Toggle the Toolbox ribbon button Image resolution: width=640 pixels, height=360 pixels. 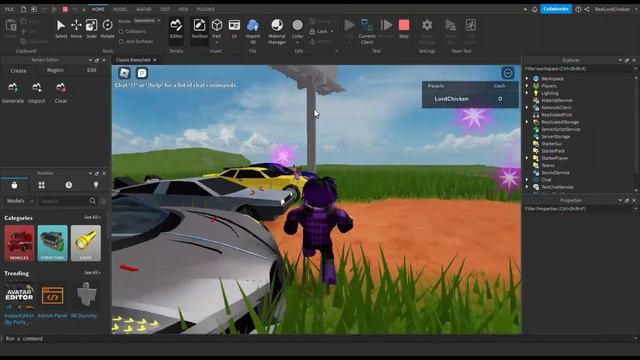(199, 29)
